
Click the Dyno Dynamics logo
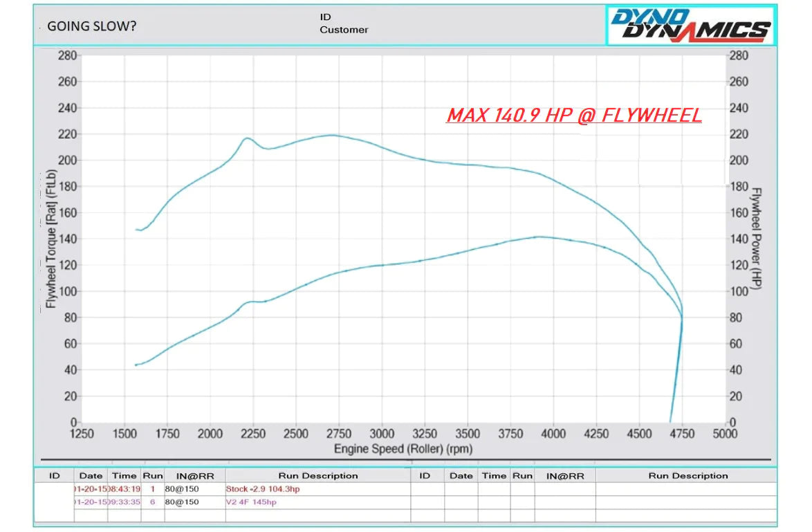[690, 26]
